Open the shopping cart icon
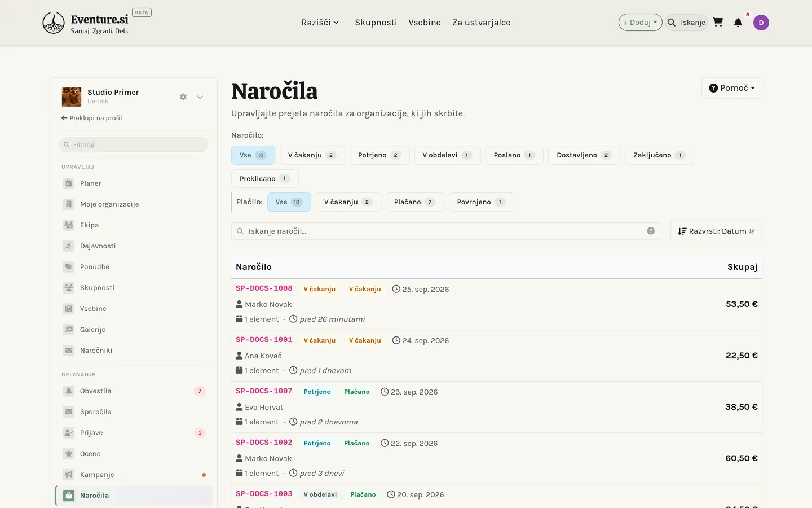This screenshot has width=812, height=508. click(718, 23)
